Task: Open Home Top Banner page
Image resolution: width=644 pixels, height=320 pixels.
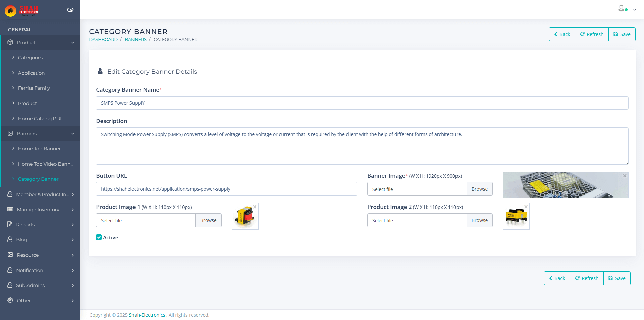Action: point(39,149)
